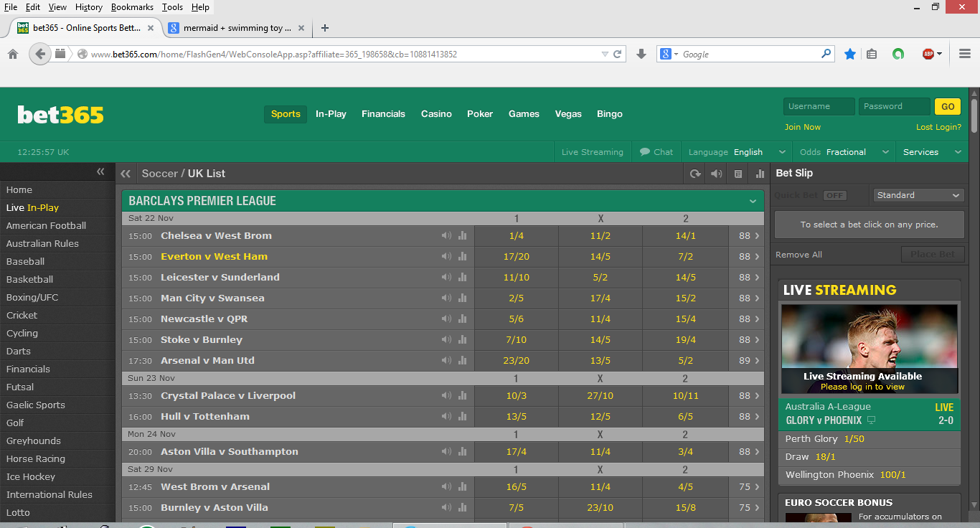This screenshot has height=528, width=980.
Task: Open the browser hamburger menu
Action: [x=964, y=54]
